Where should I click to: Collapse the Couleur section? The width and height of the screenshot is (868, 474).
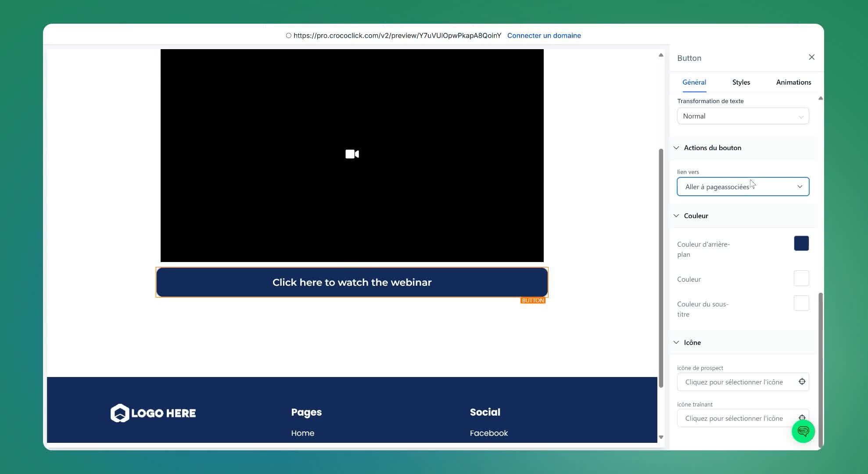[676, 216]
